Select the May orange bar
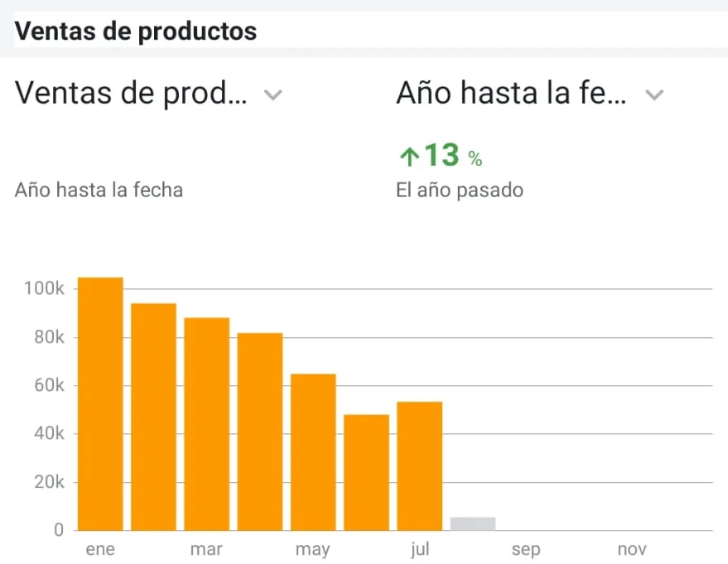This screenshot has height=564, width=728. (313, 452)
